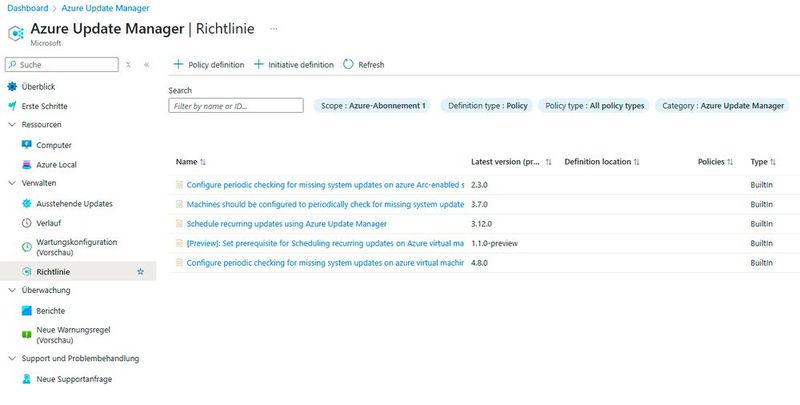Collapse the Verwalten section
800x405 pixels.
point(12,183)
